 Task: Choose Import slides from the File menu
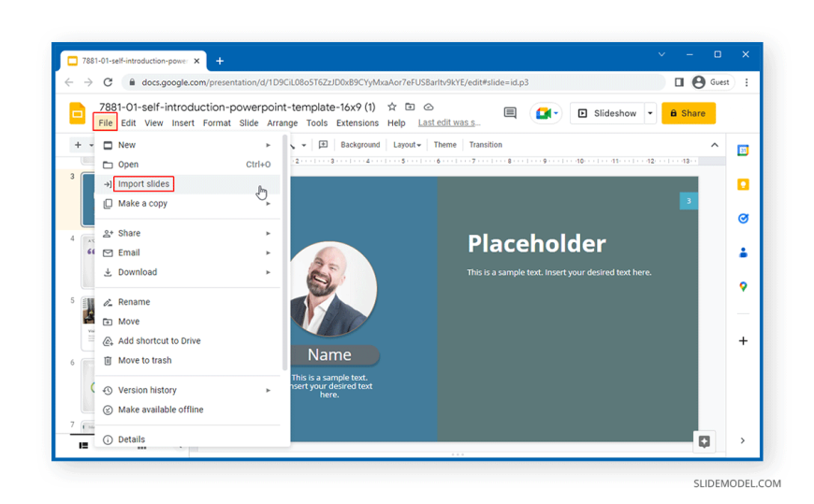pyautogui.click(x=143, y=184)
